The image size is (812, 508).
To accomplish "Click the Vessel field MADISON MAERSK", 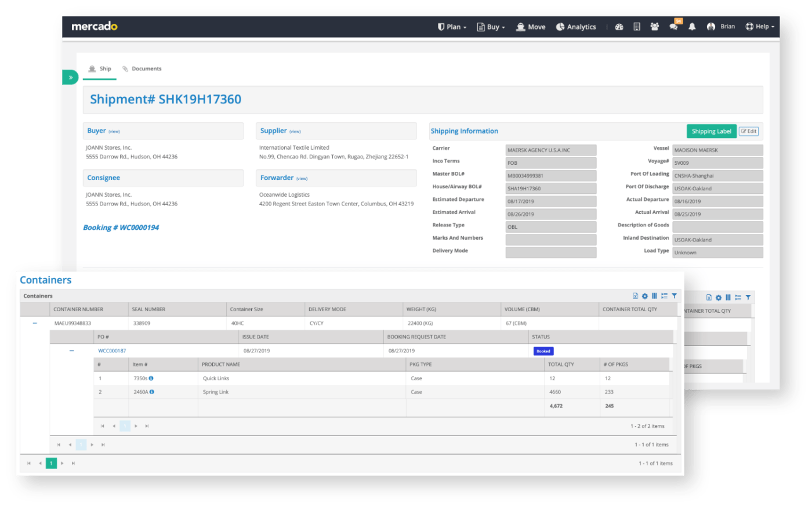I will (717, 150).
